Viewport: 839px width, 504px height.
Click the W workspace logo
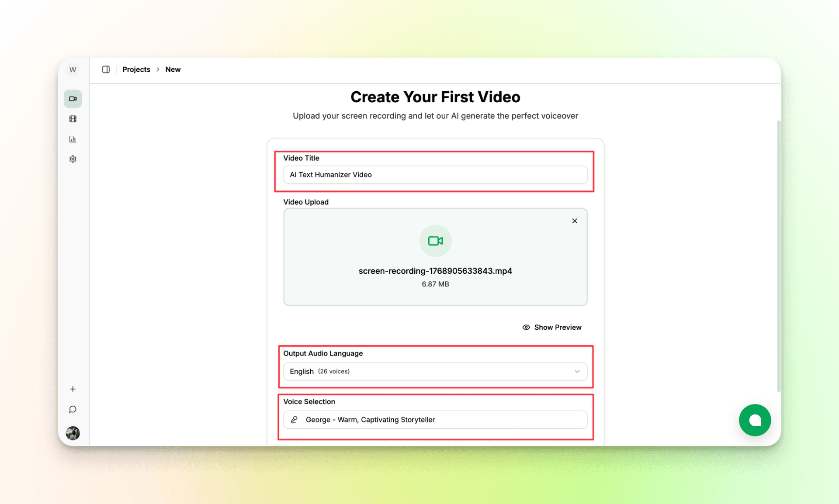[x=73, y=69]
